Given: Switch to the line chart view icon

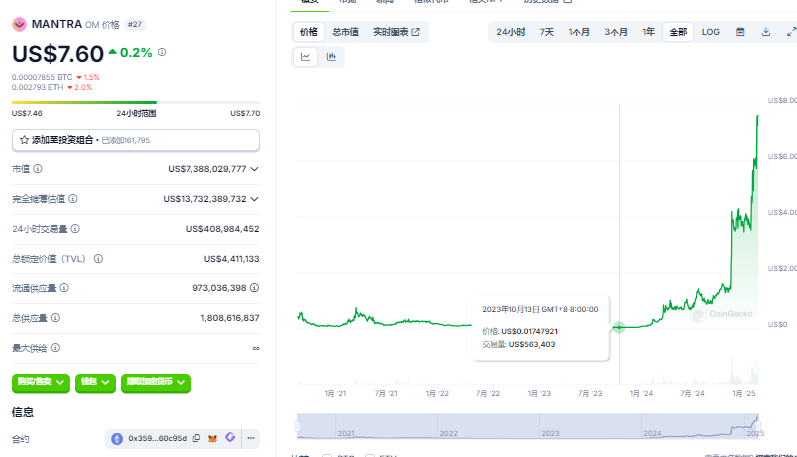Looking at the screenshot, I should click(306, 57).
